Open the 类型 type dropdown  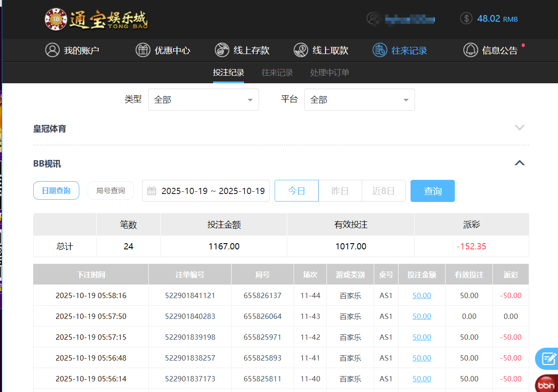pos(203,100)
